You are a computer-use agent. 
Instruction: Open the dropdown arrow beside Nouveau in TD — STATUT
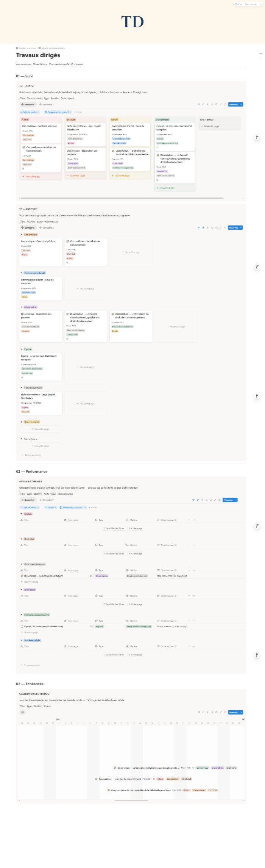pos(242,105)
